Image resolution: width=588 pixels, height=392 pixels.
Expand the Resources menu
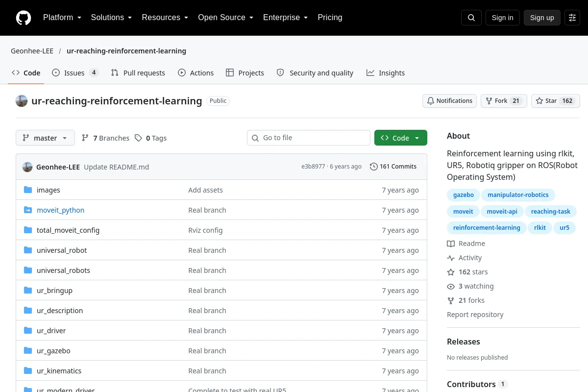[x=165, y=18]
